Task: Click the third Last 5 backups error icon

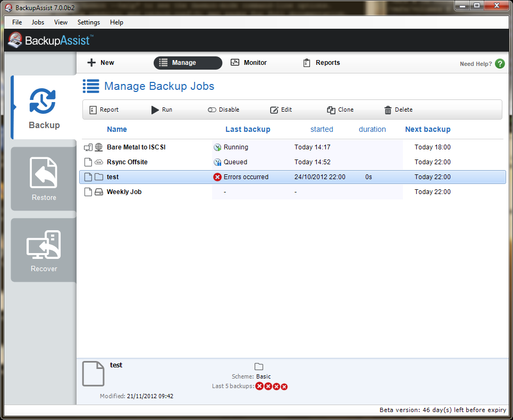Action: [276, 387]
